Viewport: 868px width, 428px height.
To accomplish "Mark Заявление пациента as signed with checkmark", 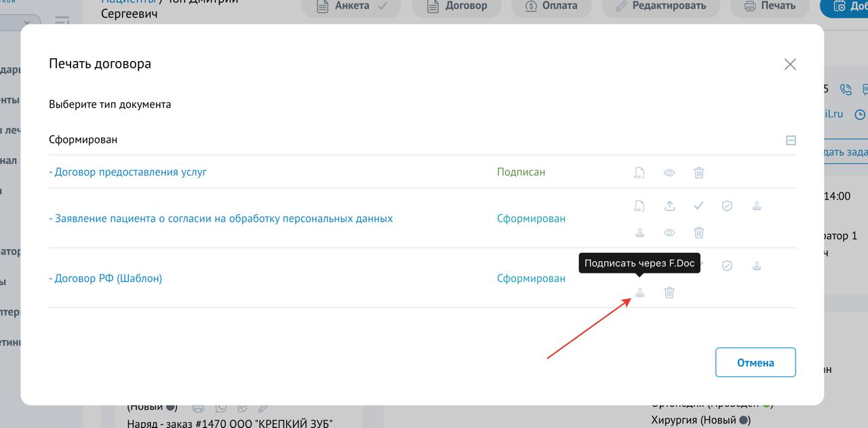I will coord(699,206).
